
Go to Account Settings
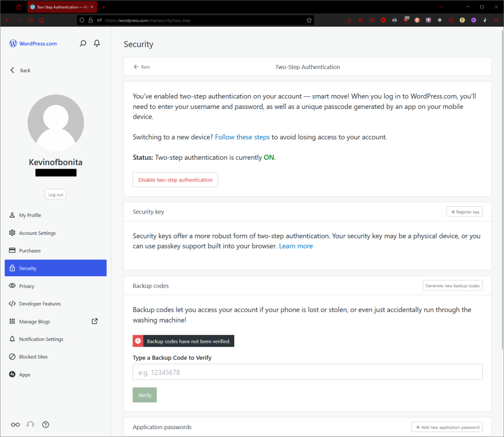coord(37,233)
